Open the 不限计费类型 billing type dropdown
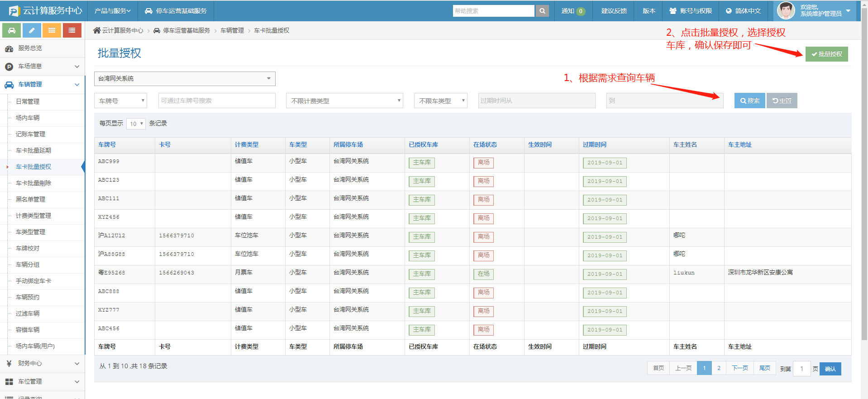The width and height of the screenshot is (868, 399). pyautogui.click(x=344, y=101)
